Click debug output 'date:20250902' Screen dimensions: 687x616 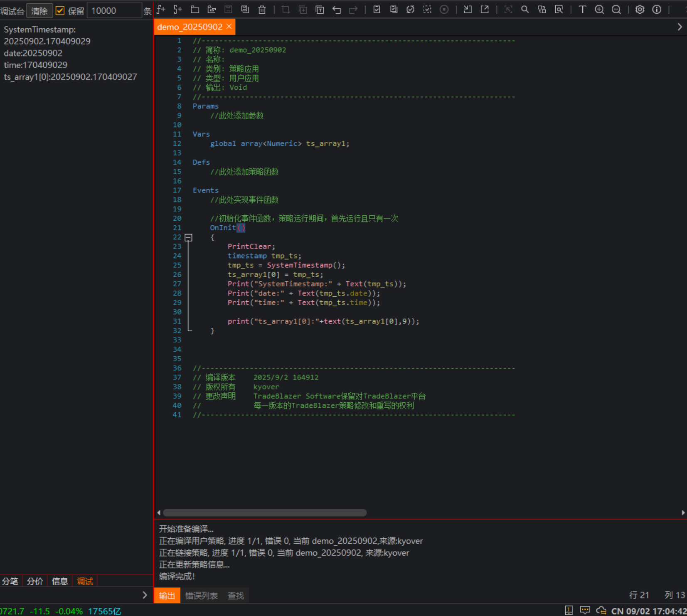click(x=33, y=53)
